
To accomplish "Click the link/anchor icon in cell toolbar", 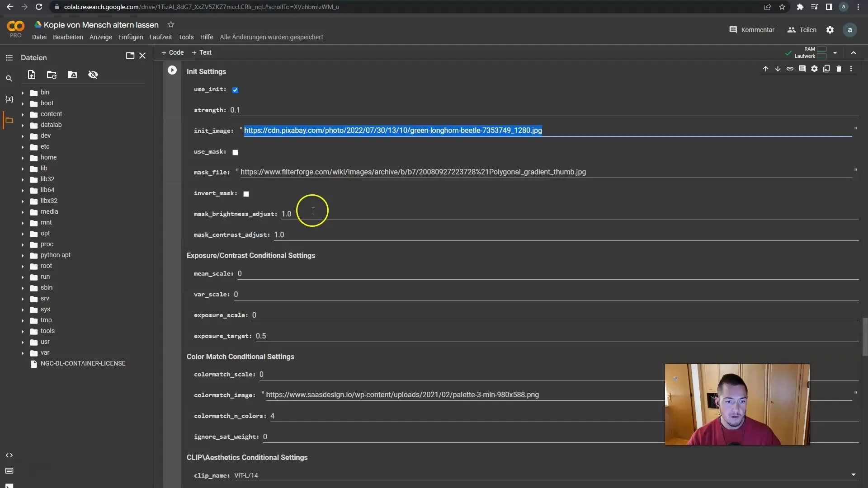I will click(x=790, y=69).
